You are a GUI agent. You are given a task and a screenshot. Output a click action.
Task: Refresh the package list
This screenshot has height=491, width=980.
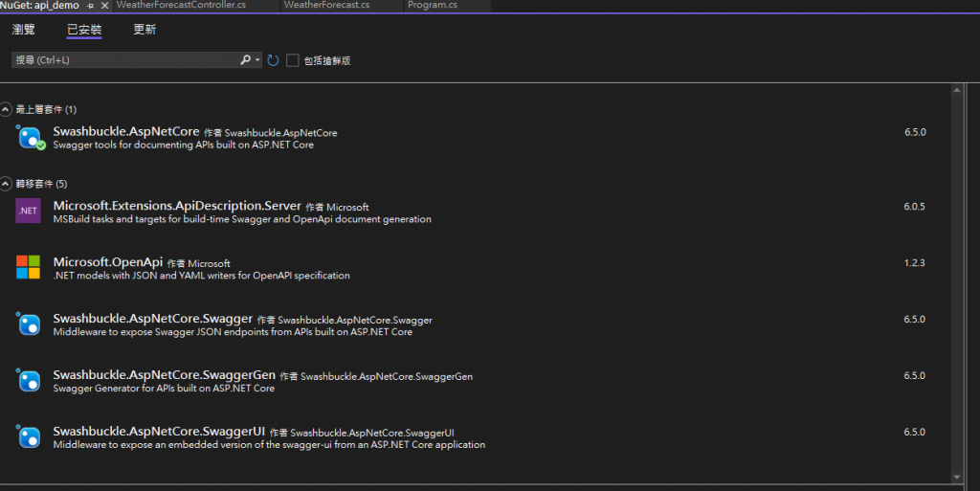tap(273, 60)
